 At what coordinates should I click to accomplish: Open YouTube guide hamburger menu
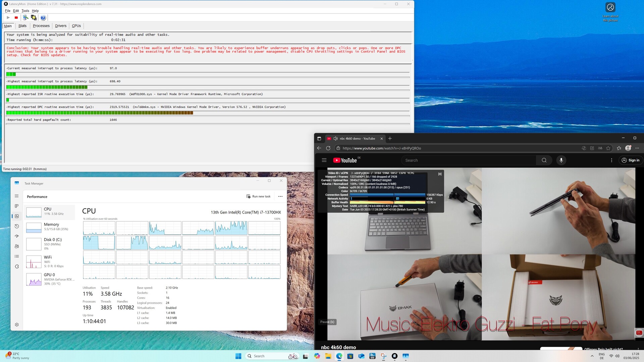click(324, 160)
